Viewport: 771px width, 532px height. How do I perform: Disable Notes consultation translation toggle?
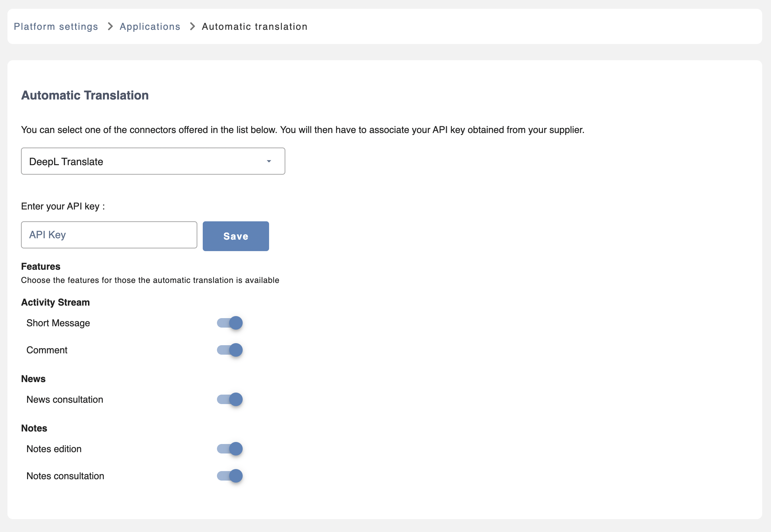[230, 476]
